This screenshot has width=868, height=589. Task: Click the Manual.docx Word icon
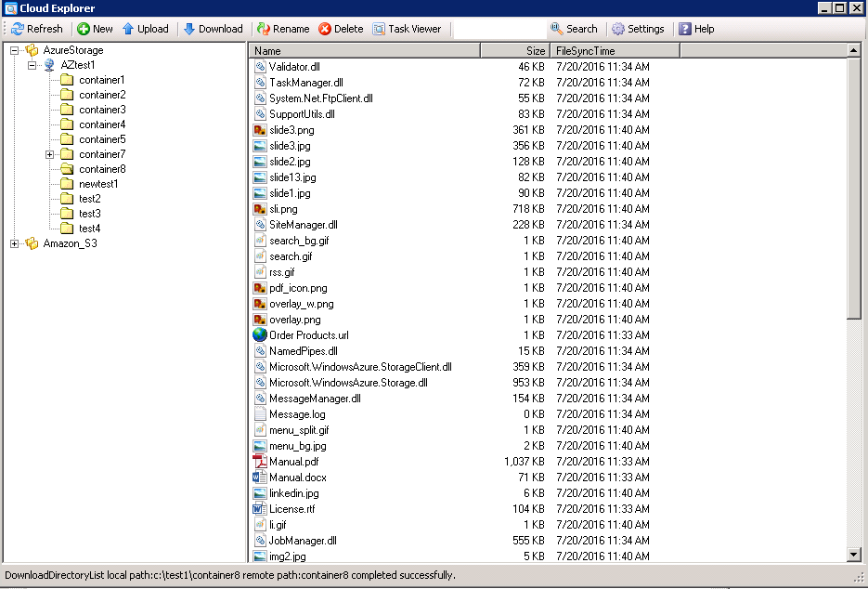pyautogui.click(x=260, y=478)
